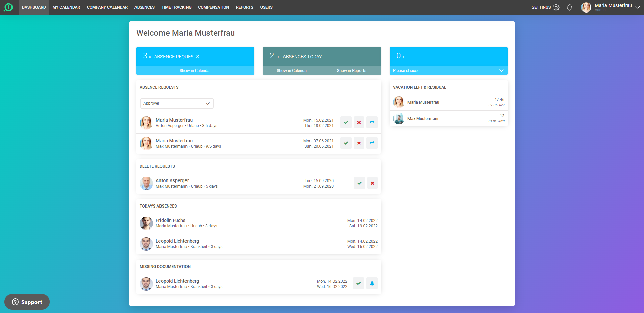Confirm Leopold Lichtenberg's missing documentation
The height and width of the screenshot is (313, 644).
358,283
